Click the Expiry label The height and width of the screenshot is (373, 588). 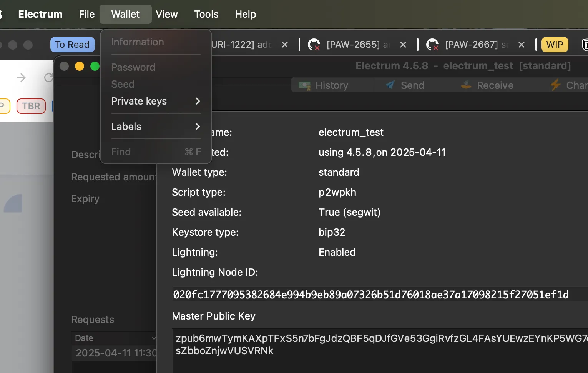click(x=85, y=199)
